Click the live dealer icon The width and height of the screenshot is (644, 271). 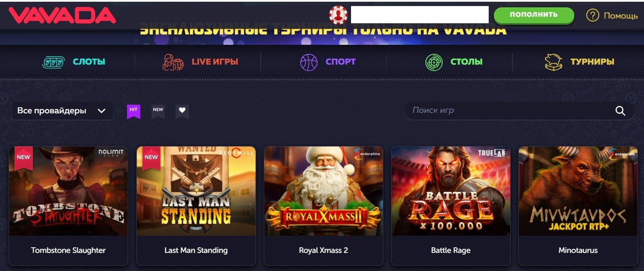pyautogui.click(x=173, y=62)
